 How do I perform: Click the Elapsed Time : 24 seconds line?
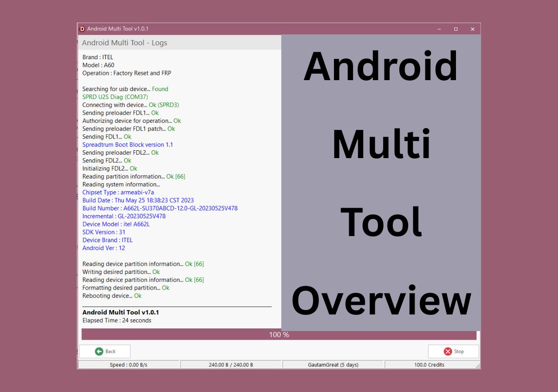coord(117,321)
